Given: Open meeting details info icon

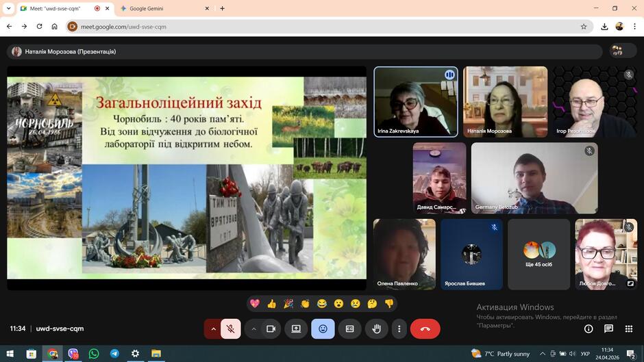Looking at the screenshot, I should (589, 328).
